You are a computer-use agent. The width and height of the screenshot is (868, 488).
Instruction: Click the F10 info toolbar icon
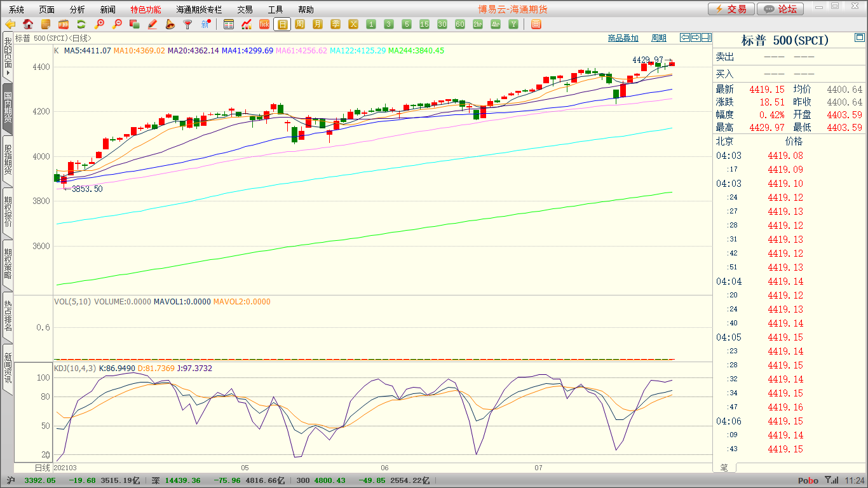(64, 25)
